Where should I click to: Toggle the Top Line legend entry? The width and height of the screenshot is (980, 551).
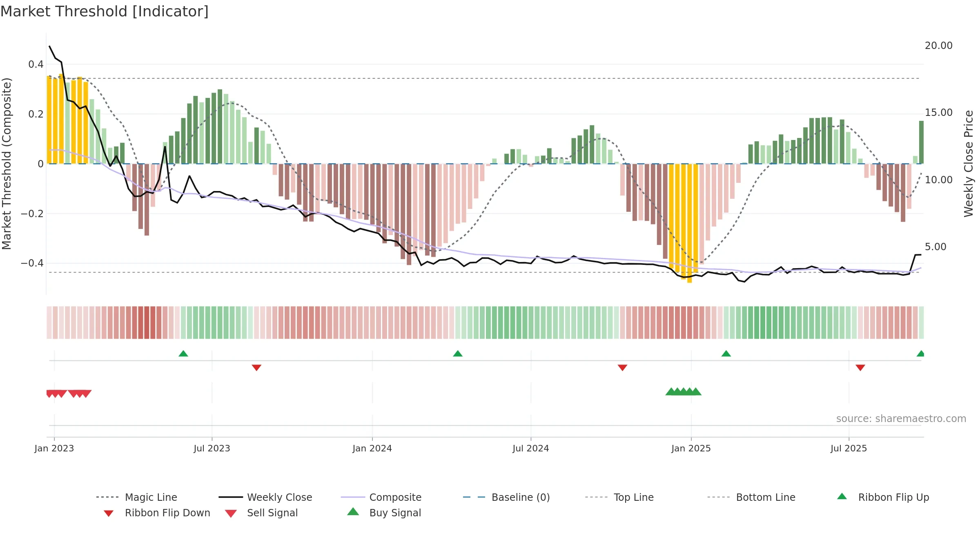(619, 497)
